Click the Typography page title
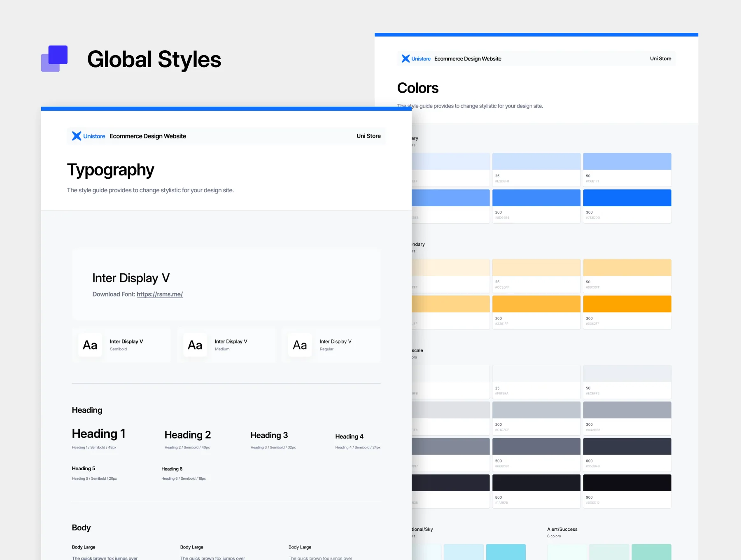Viewport: 741px width, 560px height. pos(111,170)
